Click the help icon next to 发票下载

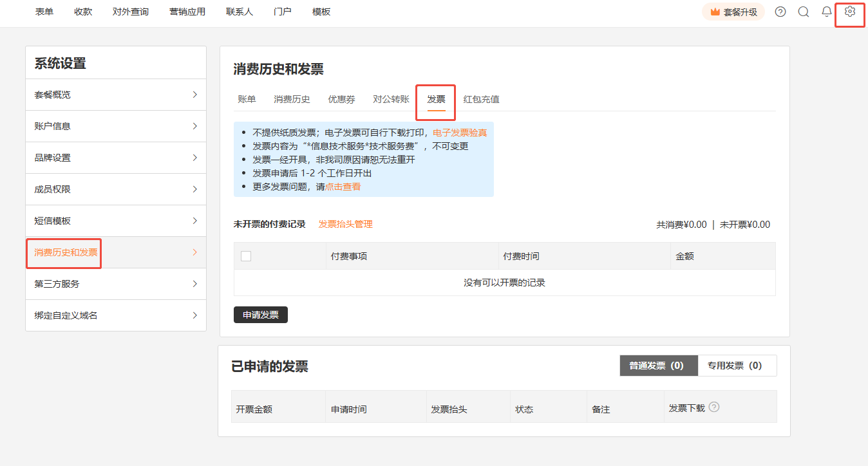(713, 407)
